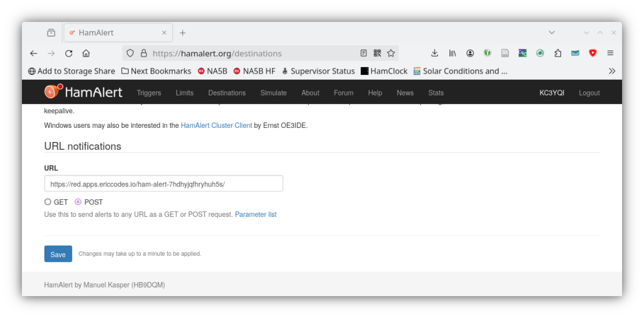Image resolution: width=644 pixels, height=318 pixels.
Task: Open the HamClock bookmark
Action: click(384, 71)
